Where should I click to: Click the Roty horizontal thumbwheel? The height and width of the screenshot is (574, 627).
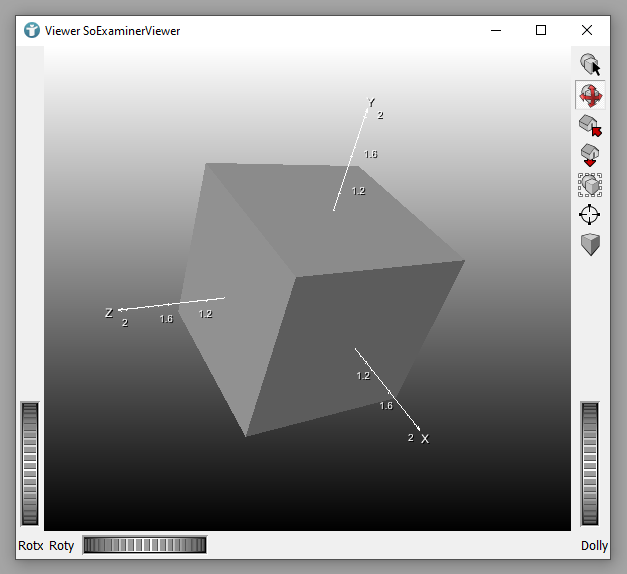145,545
